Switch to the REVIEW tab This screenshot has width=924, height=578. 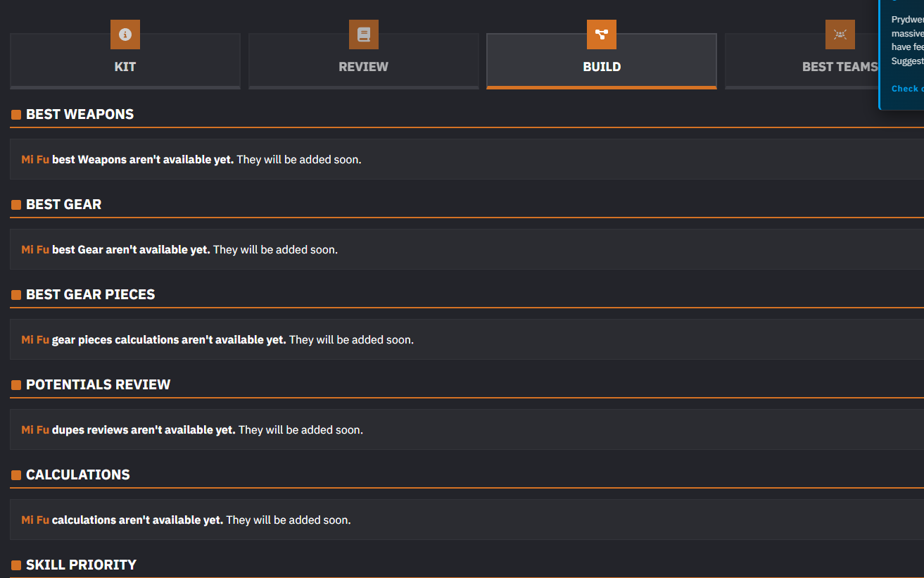[364, 61]
